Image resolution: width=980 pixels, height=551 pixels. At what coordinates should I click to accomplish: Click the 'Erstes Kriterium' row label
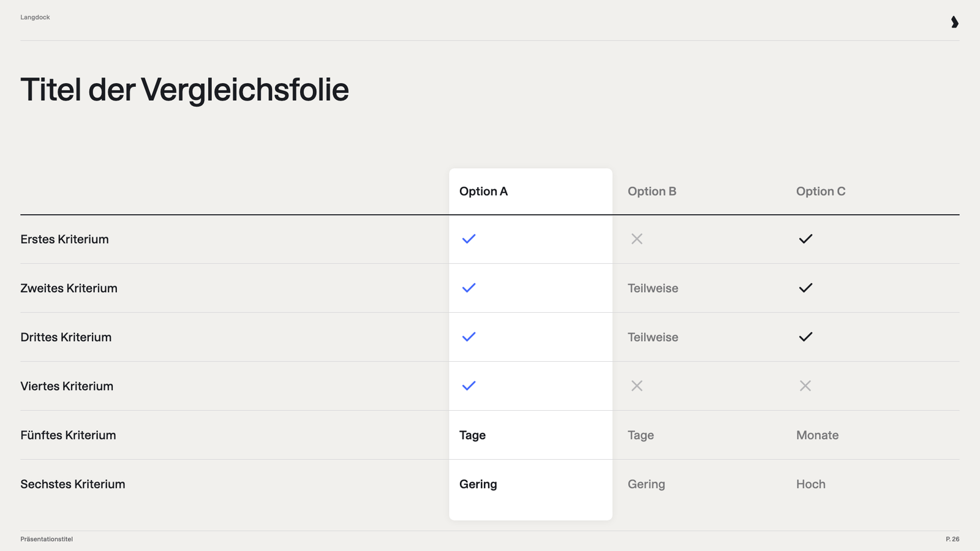[64, 239]
